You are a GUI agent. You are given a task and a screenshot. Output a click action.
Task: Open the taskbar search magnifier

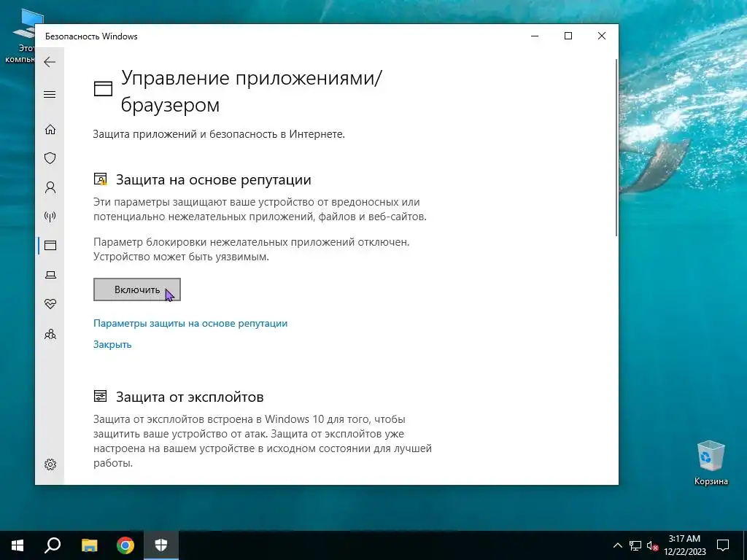pos(53,545)
